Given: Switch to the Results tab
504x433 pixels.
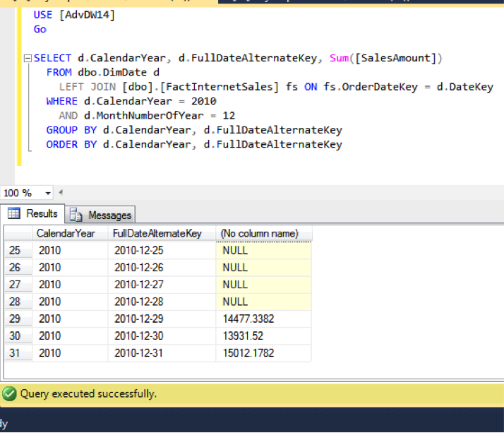Looking at the screenshot, I should point(32,213).
